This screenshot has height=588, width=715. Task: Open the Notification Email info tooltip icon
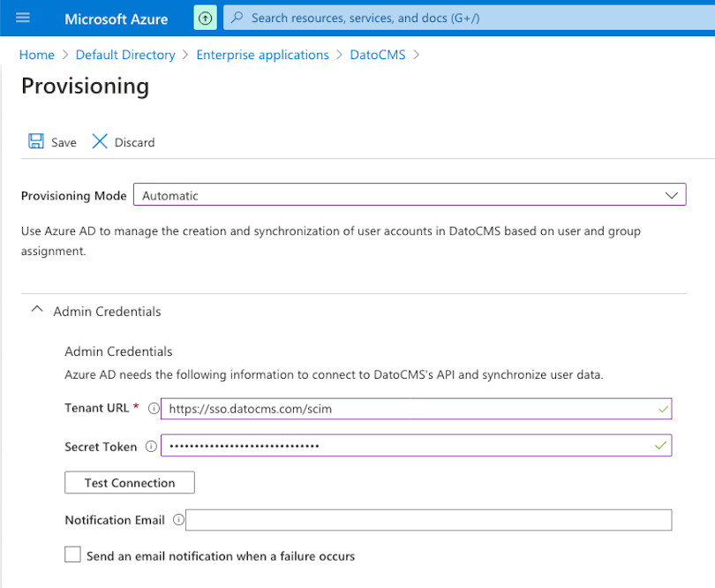(179, 519)
